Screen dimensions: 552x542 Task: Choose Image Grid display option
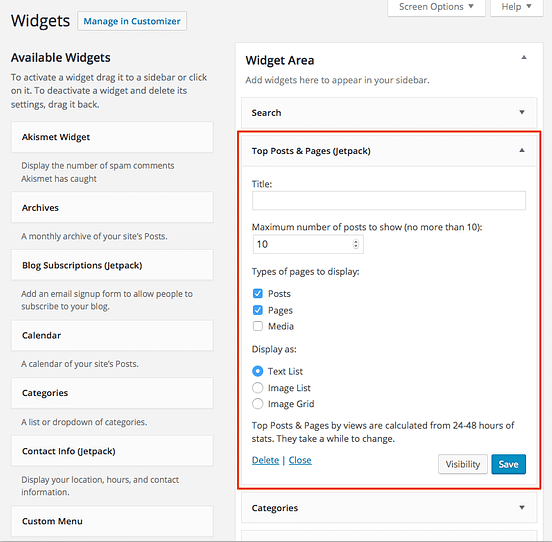pos(258,403)
